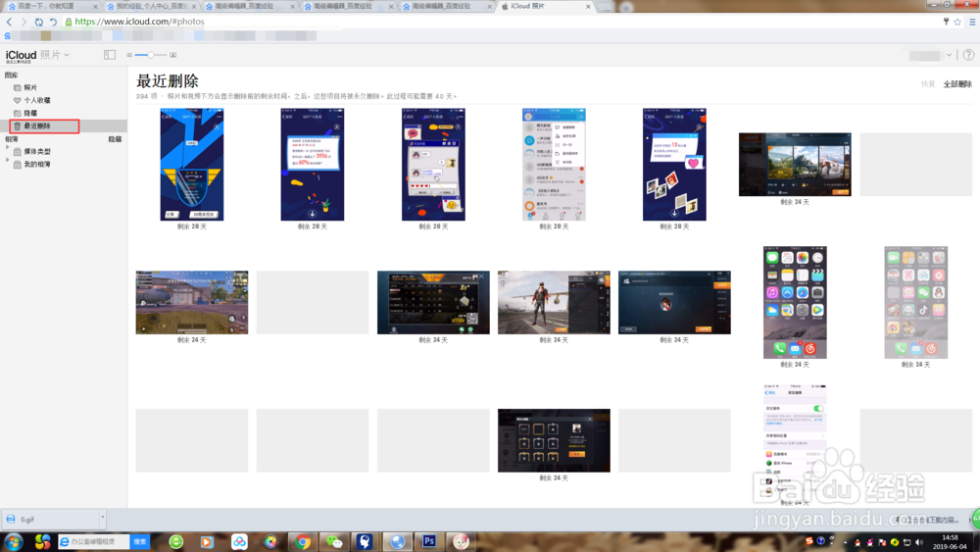Select the clear iPhone home screen thumbnail
This screenshot has height=552, width=980.
[x=795, y=303]
